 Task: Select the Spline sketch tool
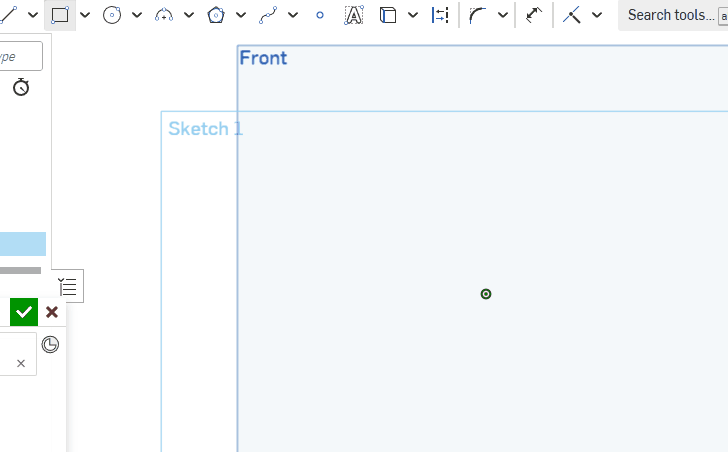[x=268, y=15]
